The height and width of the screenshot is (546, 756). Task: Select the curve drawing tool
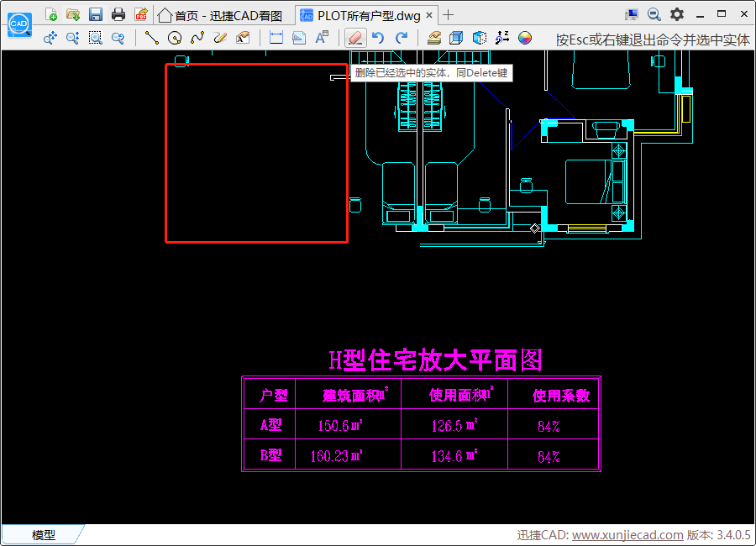pos(197,38)
